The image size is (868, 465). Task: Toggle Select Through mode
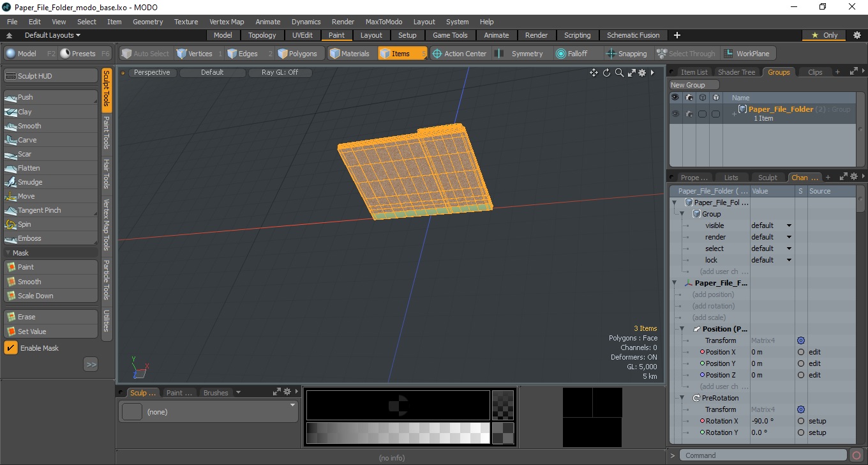point(686,54)
